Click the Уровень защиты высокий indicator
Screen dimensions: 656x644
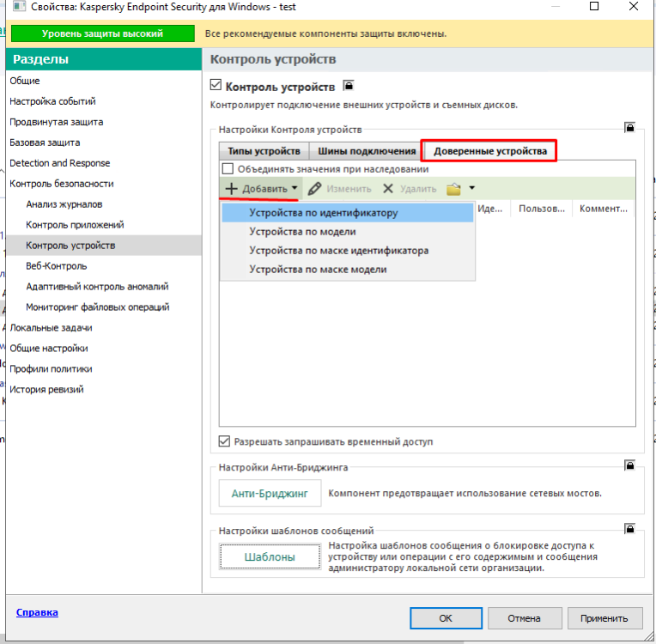coord(102,33)
